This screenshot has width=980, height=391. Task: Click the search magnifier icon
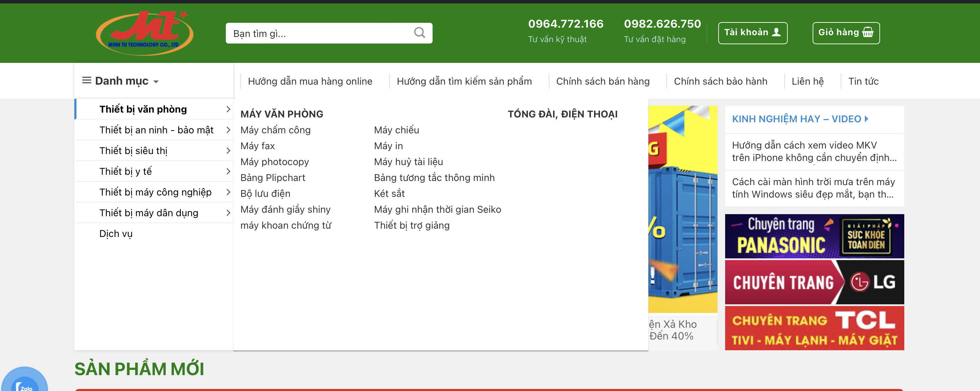pos(419,33)
